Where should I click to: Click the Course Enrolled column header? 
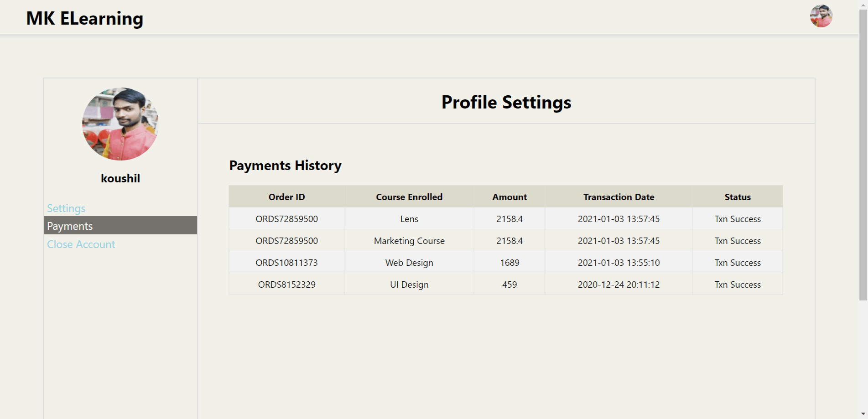point(409,197)
